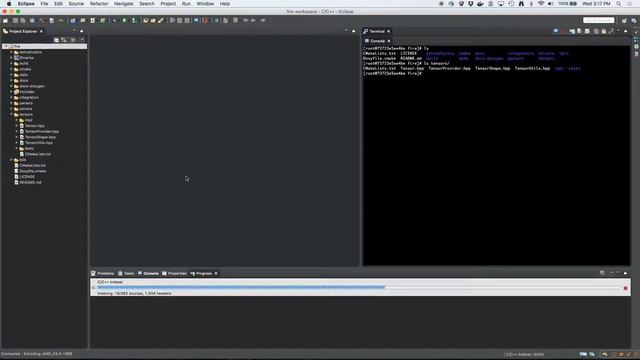Image resolution: width=640 pixels, height=360 pixels.
Task: Cancel the C/C++ Indexer with red stop button
Action: pyautogui.click(x=625, y=288)
